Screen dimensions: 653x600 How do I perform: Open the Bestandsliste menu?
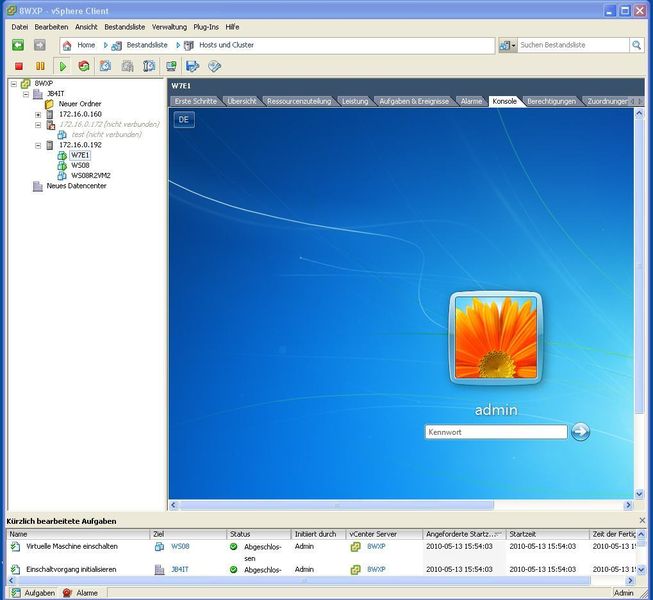click(125, 27)
